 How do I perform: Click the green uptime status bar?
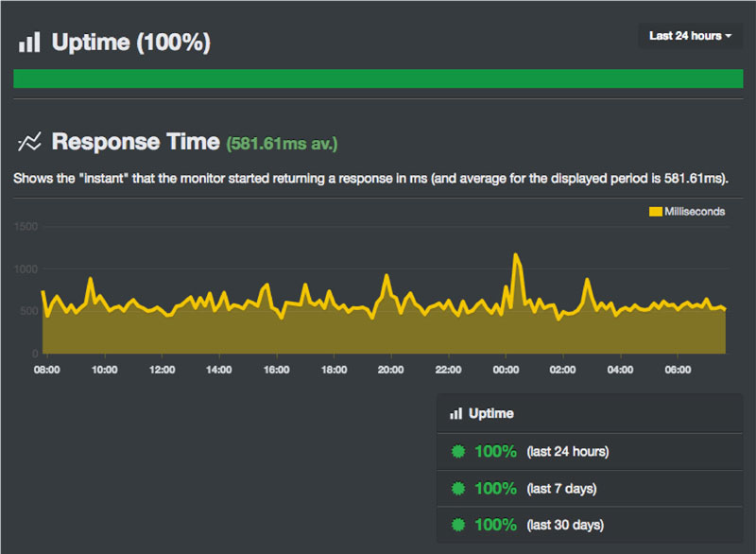[x=378, y=78]
